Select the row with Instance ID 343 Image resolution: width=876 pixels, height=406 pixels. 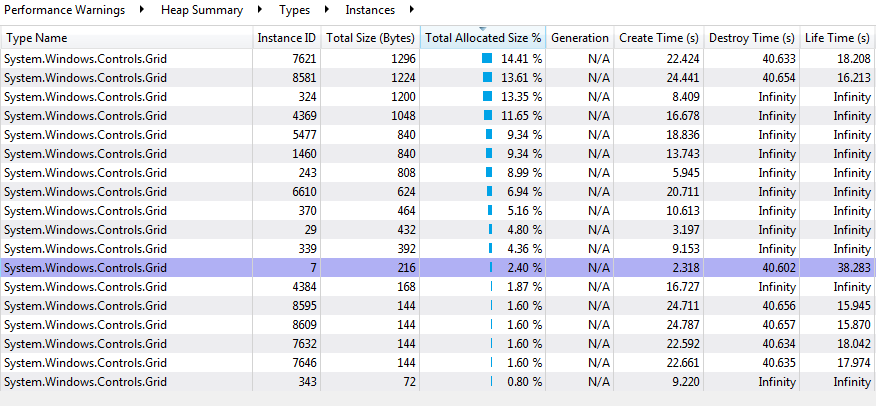[438, 381]
